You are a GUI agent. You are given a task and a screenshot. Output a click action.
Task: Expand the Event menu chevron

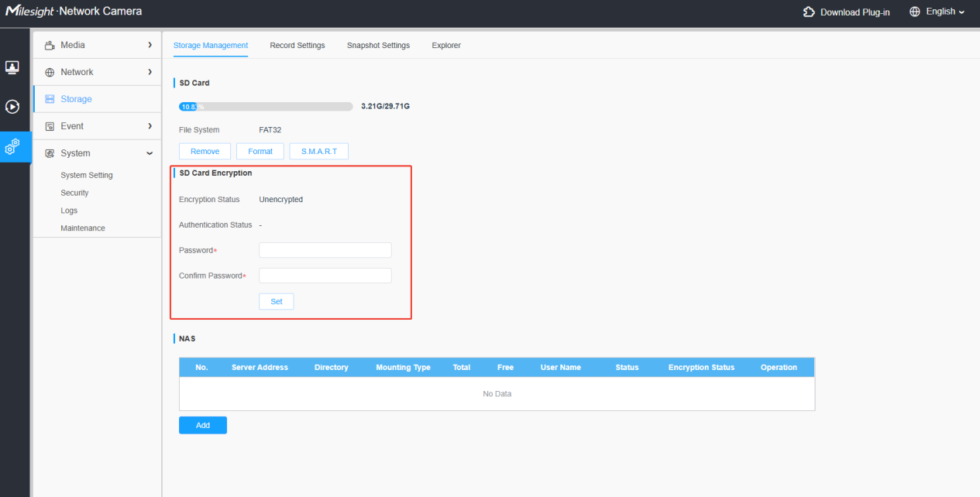tap(150, 126)
